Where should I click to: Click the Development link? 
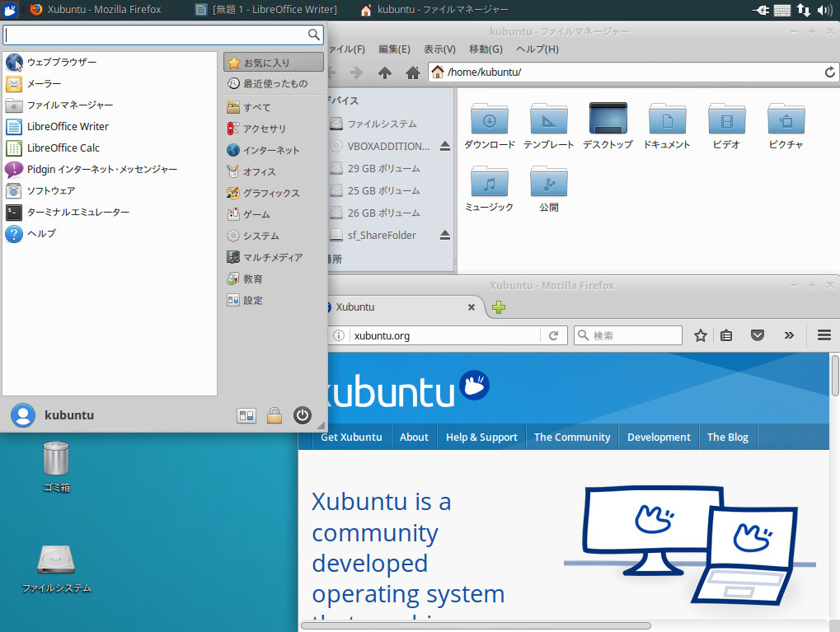(x=659, y=437)
